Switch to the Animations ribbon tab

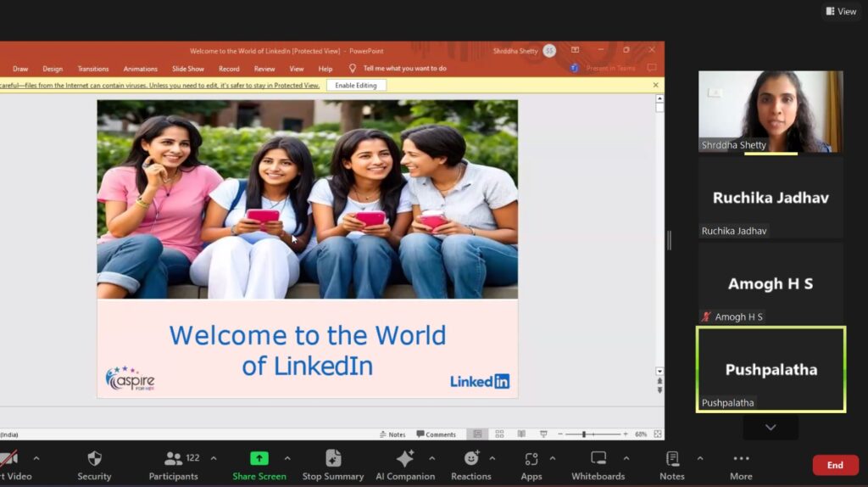(x=140, y=69)
